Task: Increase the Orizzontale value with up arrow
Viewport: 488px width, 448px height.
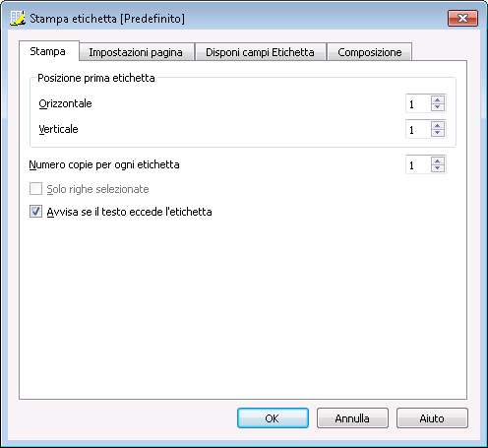Action: pos(438,99)
